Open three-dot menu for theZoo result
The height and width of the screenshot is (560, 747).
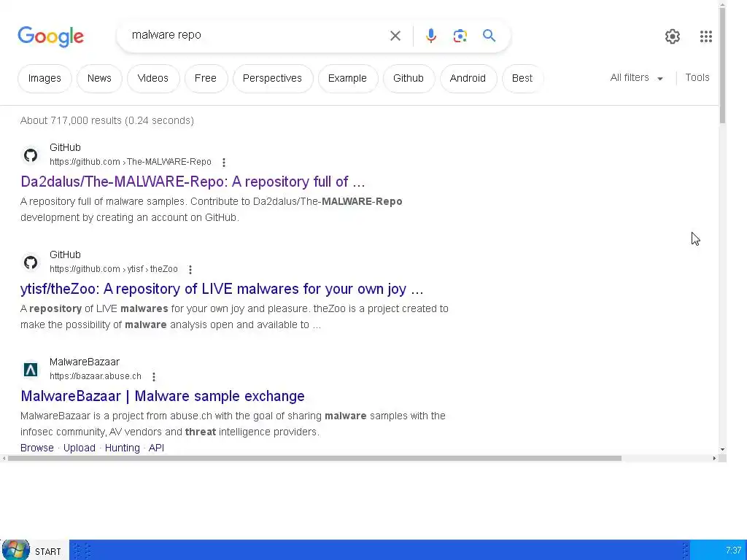[x=190, y=270]
